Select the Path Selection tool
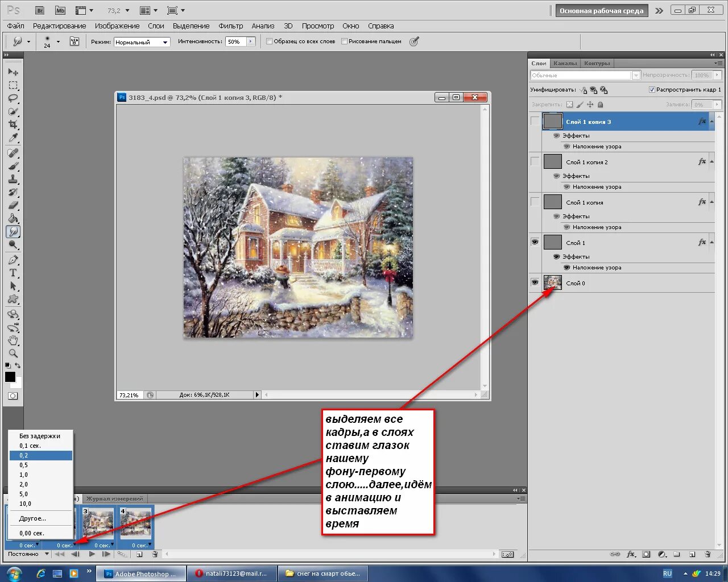This screenshot has width=728, height=582. click(x=13, y=286)
